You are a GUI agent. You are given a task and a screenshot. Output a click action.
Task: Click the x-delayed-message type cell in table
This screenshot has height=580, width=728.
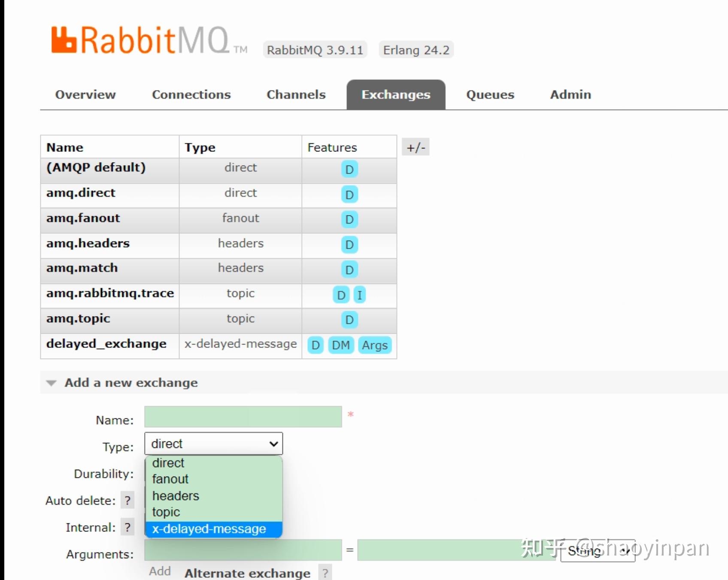[x=240, y=344]
